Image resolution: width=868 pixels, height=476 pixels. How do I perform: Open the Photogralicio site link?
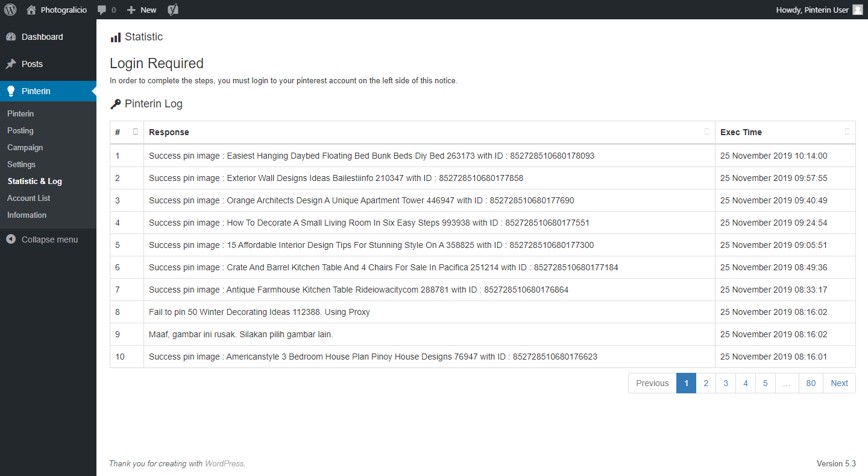[x=64, y=10]
